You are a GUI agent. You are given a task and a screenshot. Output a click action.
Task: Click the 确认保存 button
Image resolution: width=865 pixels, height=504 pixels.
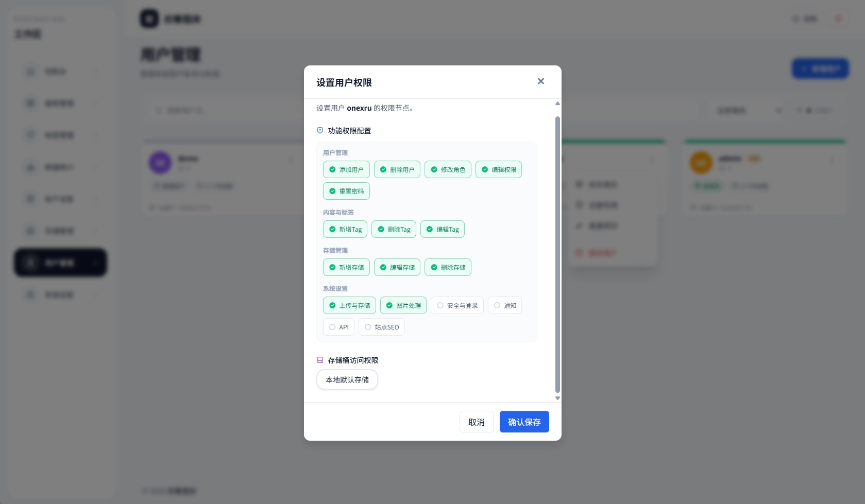pos(524,422)
